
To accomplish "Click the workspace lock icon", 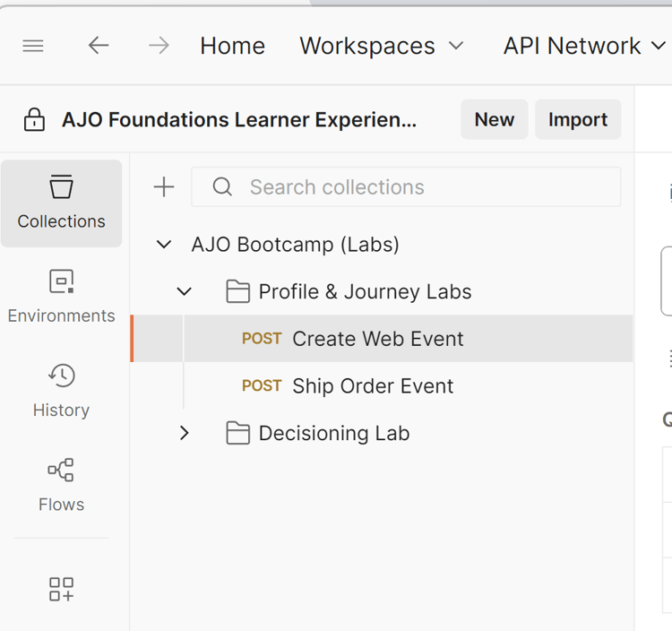I will coord(34,119).
